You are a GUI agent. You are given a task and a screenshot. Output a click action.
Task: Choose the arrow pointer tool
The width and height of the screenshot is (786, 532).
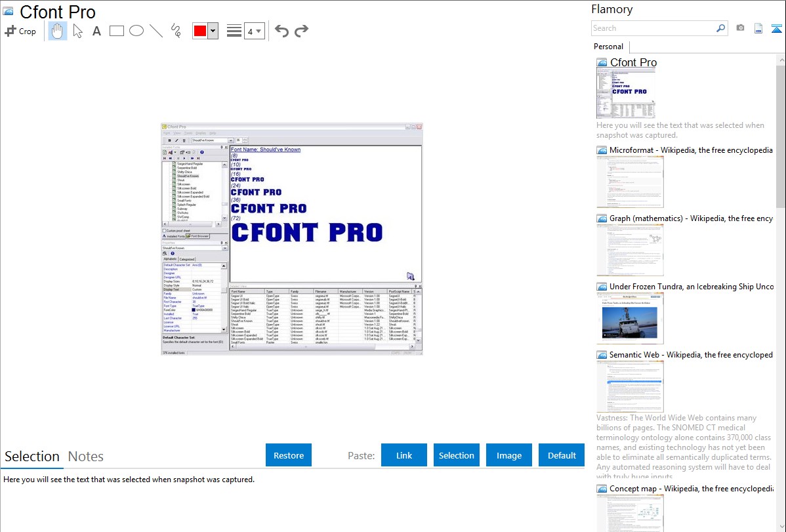click(77, 31)
